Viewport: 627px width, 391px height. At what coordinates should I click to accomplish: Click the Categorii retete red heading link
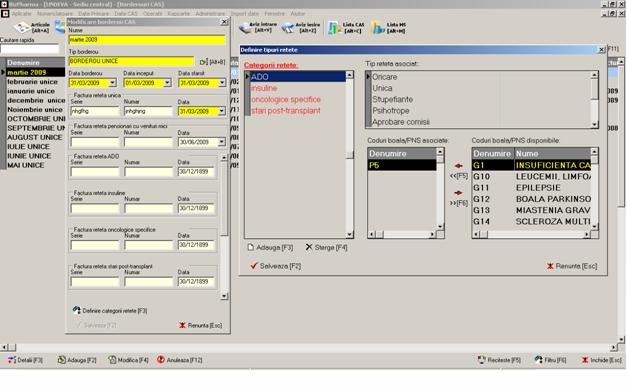[271, 65]
